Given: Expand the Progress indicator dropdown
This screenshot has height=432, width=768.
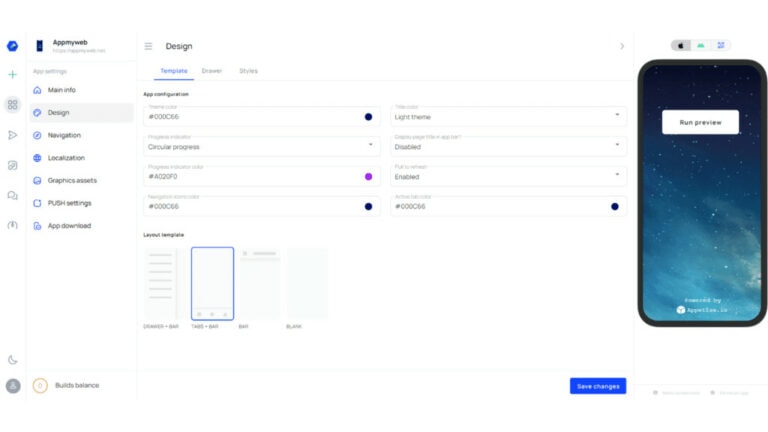Looking at the screenshot, I should pyautogui.click(x=261, y=146).
